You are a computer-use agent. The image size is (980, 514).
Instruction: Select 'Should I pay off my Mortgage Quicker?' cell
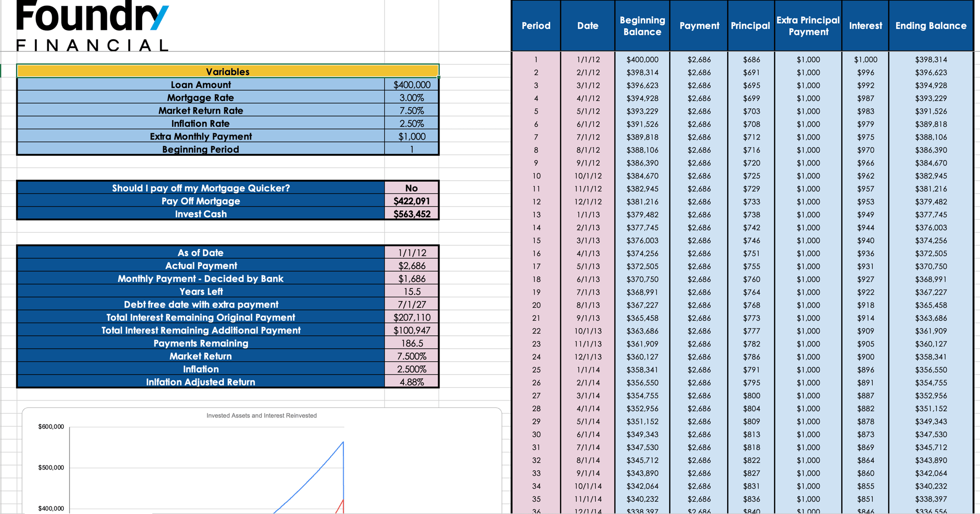pos(201,188)
